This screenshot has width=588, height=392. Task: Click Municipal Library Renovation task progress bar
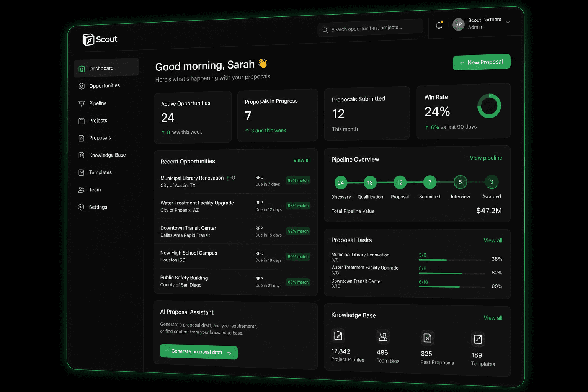pos(452,260)
